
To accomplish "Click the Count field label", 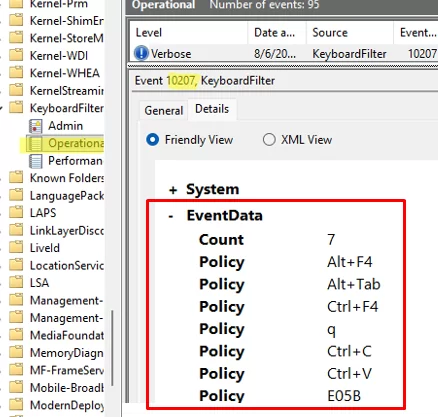I will (221, 240).
